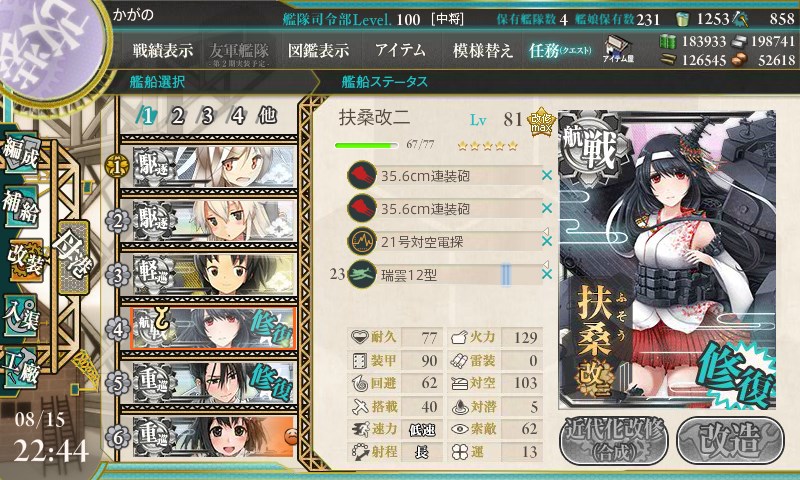Click the 瑞雲12型 seaplane equipment icon
Image resolution: width=800 pixels, height=480 pixels.
362,274
